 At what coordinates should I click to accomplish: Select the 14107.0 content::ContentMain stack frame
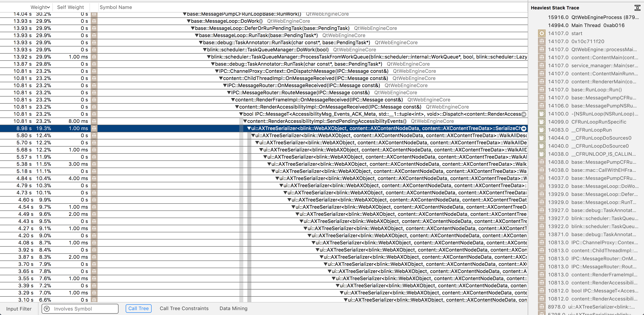point(593,57)
